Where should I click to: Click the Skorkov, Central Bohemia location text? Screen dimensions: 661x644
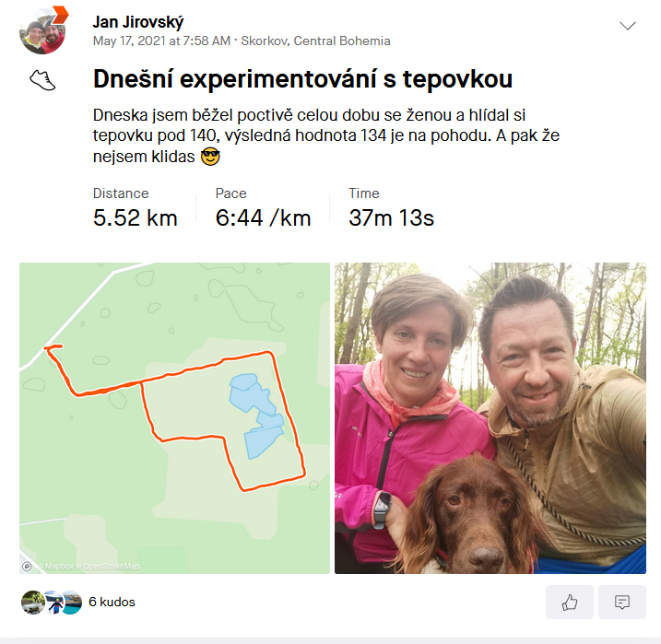[315, 41]
